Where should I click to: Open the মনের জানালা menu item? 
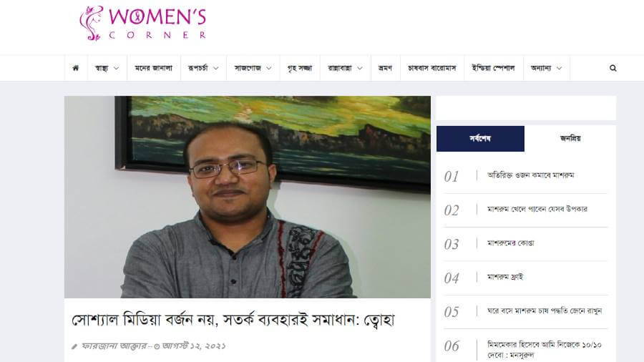click(x=154, y=68)
